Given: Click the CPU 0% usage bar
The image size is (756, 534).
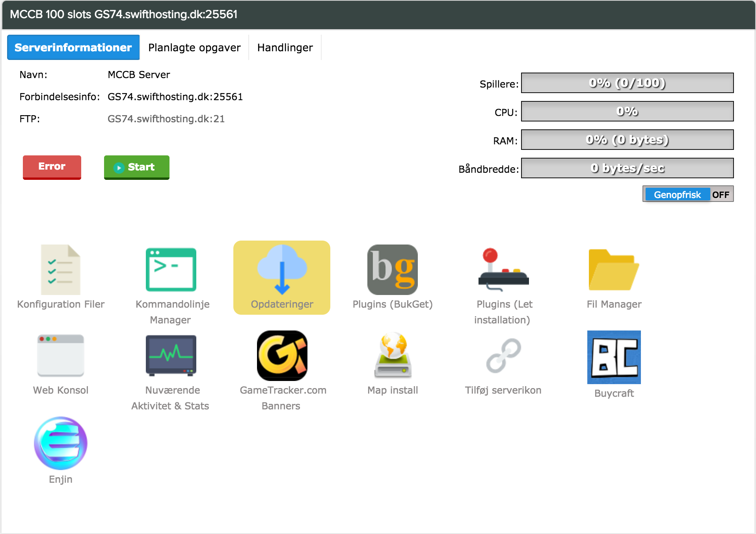Looking at the screenshot, I should 628,111.
